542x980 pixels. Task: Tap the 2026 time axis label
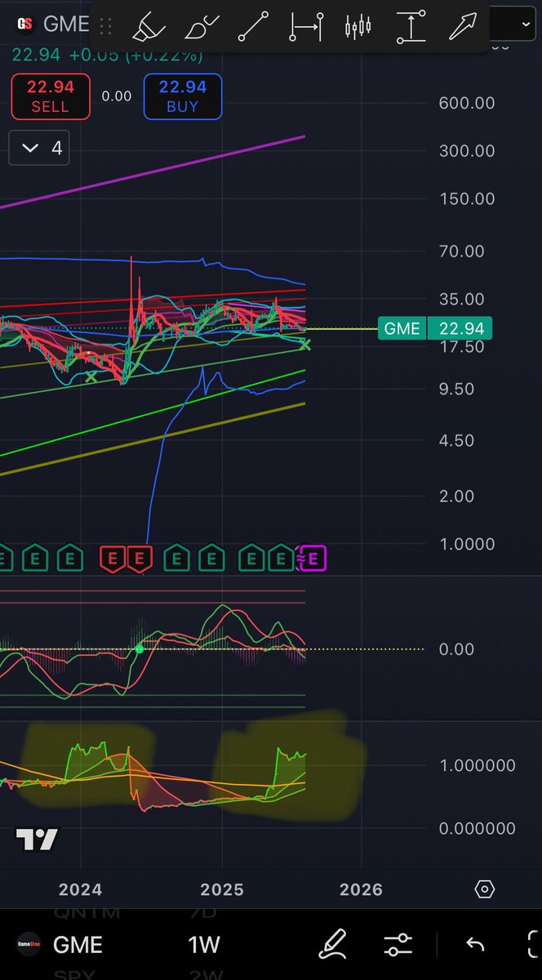click(x=361, y=889)
